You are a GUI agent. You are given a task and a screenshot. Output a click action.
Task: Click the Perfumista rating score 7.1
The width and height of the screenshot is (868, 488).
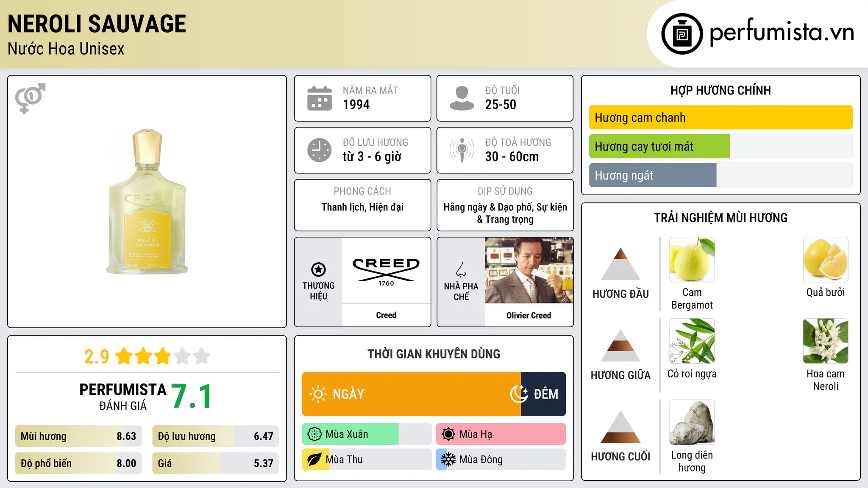(x=192, y=396)
